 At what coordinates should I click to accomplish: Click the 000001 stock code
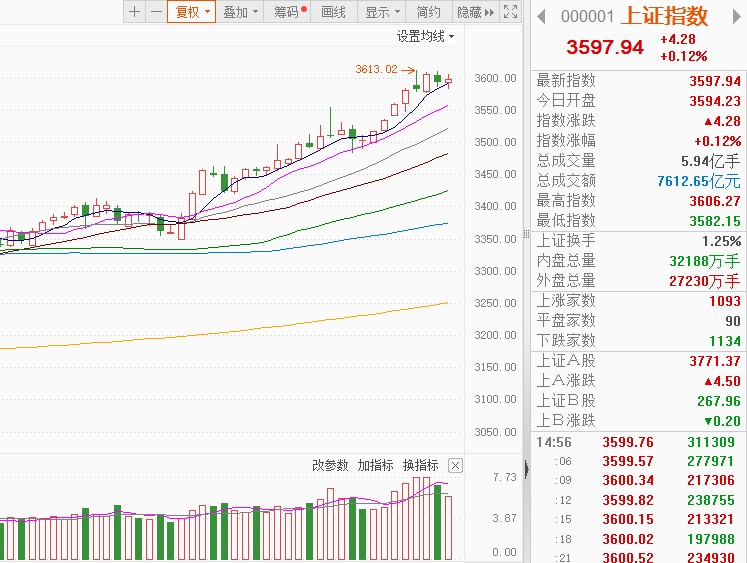click(x=587, y=17)
